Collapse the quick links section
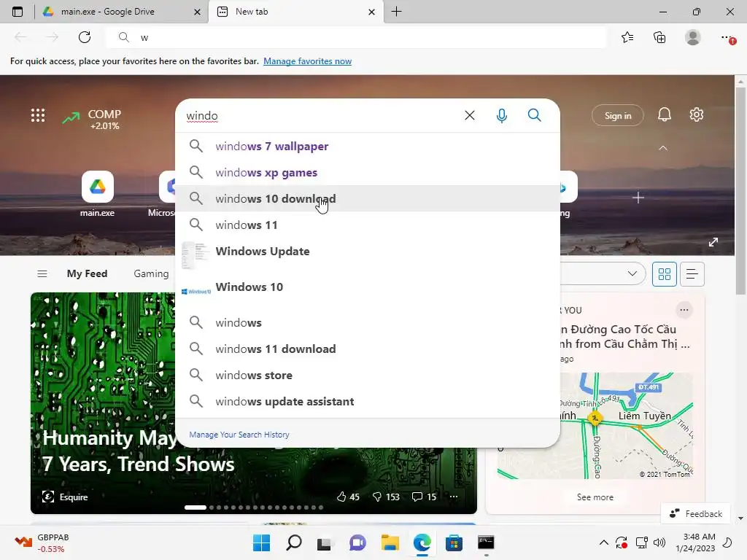 click(x=662, y=148)
